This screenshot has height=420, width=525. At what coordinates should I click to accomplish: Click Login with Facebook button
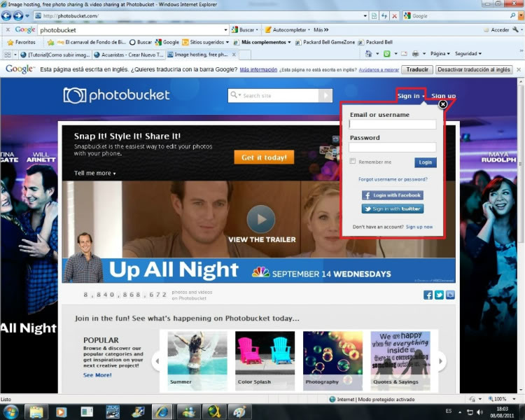click(393, 195)
